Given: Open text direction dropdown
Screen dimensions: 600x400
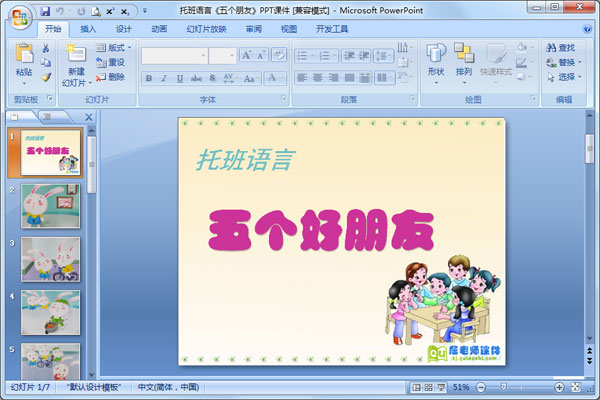Looking at the screenshot, I should 405,48.
